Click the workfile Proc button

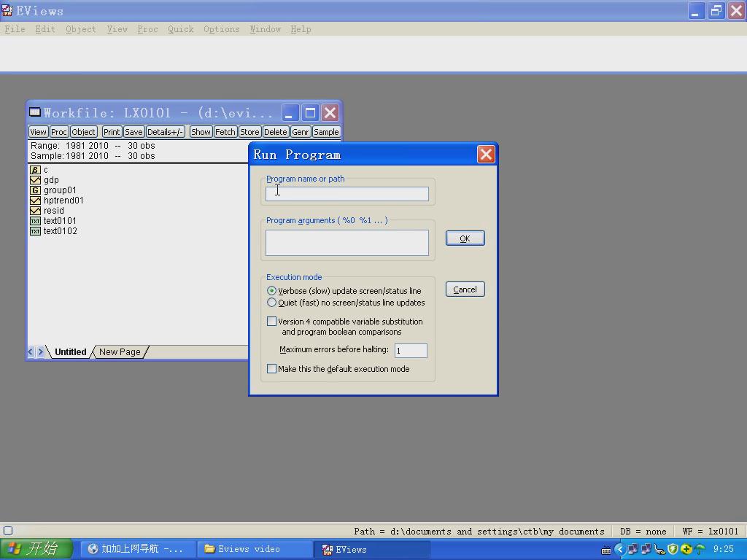(x=58, y=132)
